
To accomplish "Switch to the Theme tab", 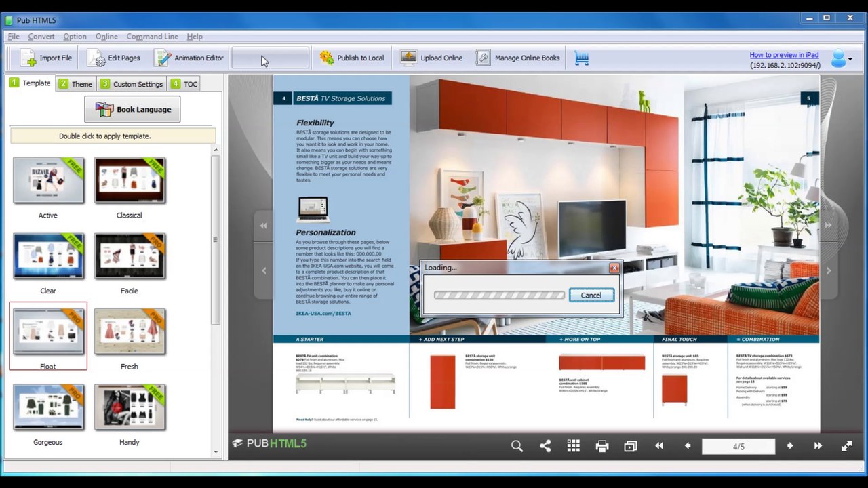I will (x=75, y=84).
